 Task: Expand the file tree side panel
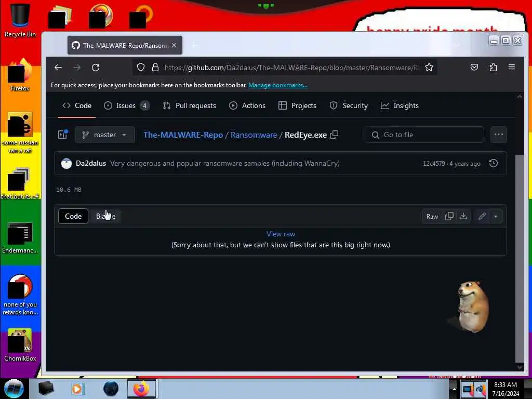pyautogui.click(x=63, y=135)
